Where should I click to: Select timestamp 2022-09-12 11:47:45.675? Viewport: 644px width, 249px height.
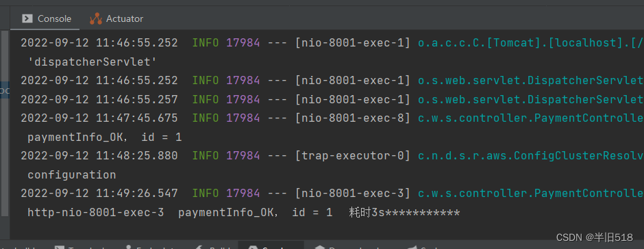pos(99,118)
